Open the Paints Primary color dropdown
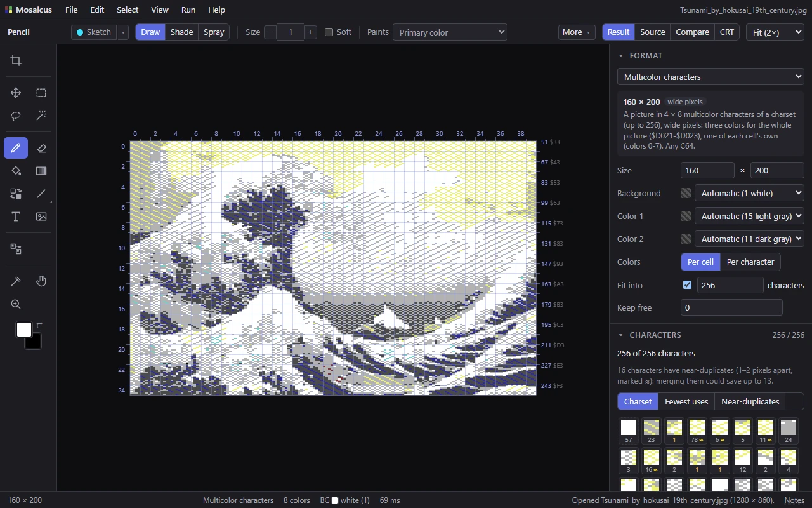This screenshot has width=812, height=508. pos(450,32)
